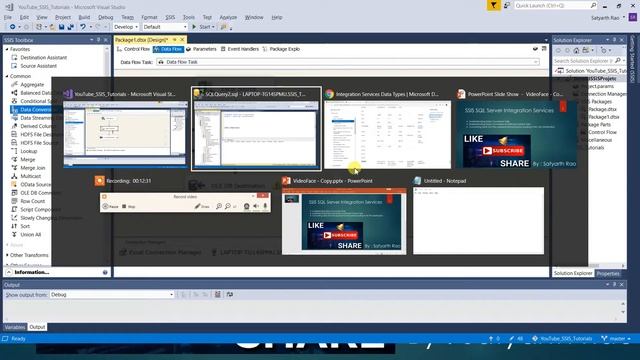
Task: Click the Git master branch indicator in status bar
Action: click(616, 339)
